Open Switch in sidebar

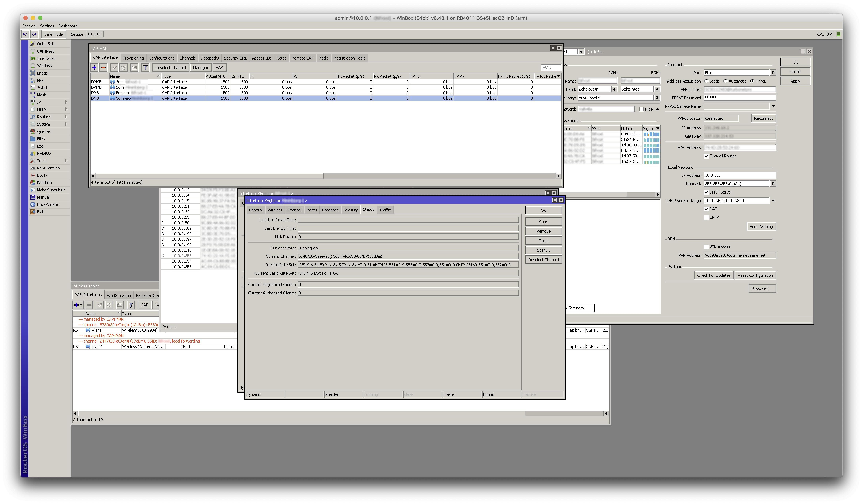click(x=42, y=88)
